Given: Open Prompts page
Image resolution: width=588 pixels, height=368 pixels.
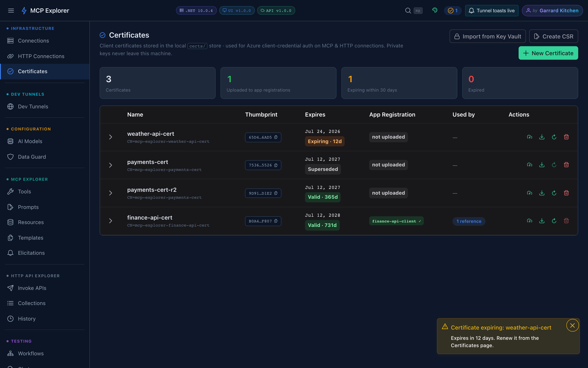Looking at the screenshot, I should click(x=45, y=207).
